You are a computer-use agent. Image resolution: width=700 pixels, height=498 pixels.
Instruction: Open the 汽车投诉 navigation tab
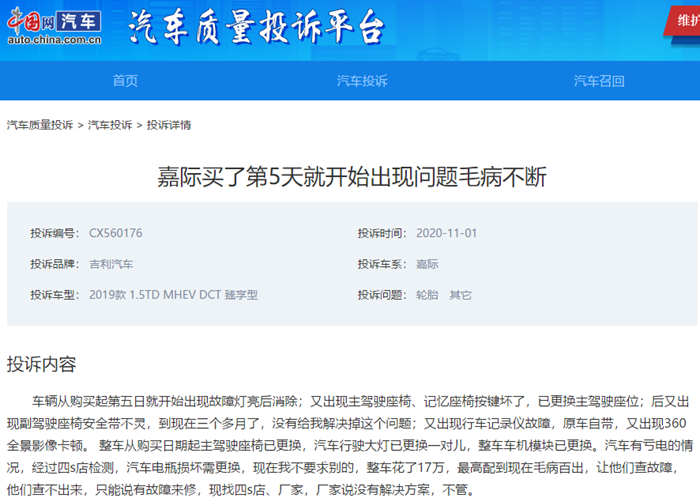[x=362, y=81]
